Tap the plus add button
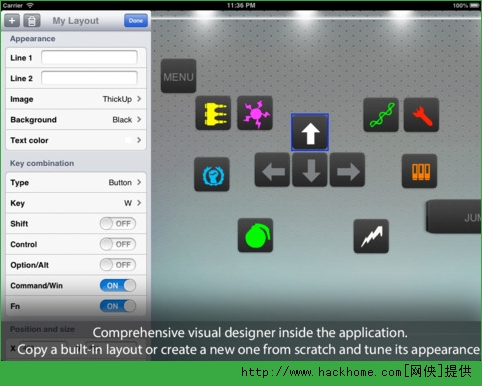The width and height of the screenshot is (482, 386). (12, 21)
